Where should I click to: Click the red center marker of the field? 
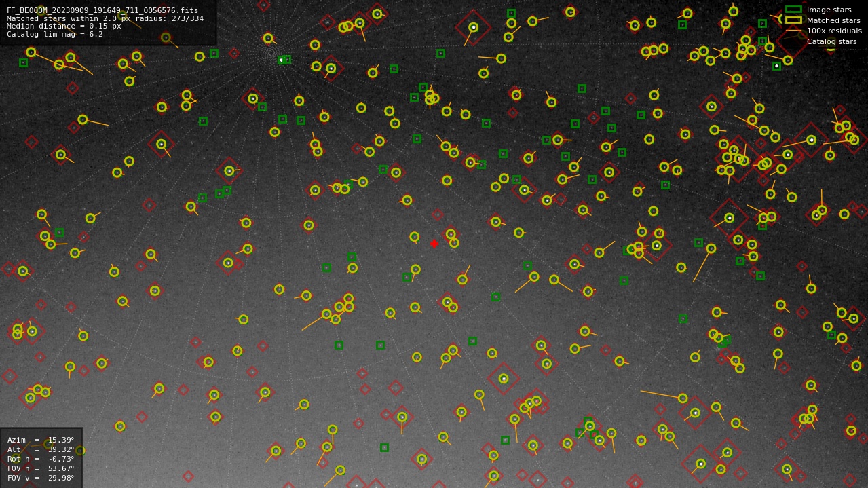[434, 244]
